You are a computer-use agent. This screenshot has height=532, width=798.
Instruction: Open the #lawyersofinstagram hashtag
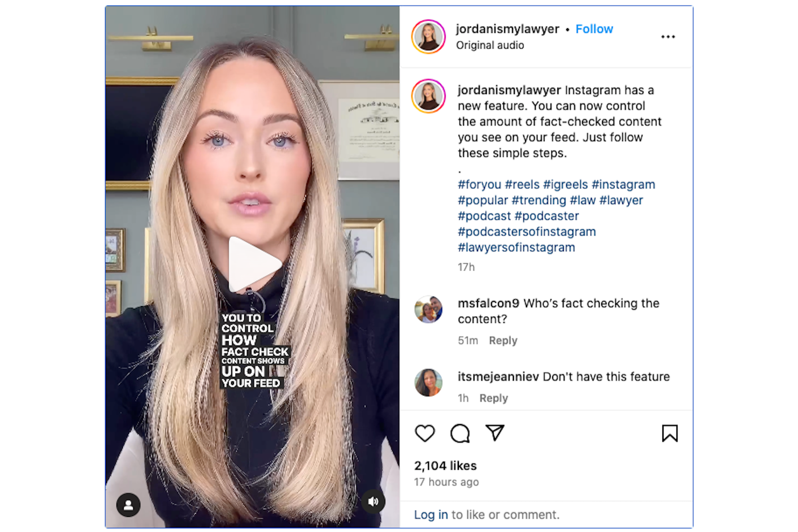516,247
